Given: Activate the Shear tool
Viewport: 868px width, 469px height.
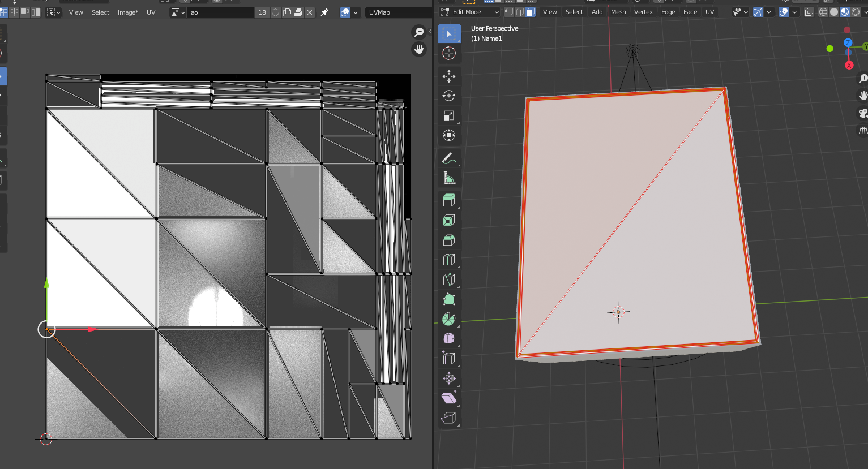Looking at the screenshot, I should [449, 398].
